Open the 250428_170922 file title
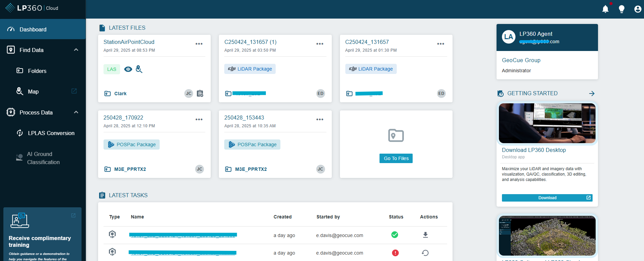This screenshot has height=261, width=644. tap(123, 118)
